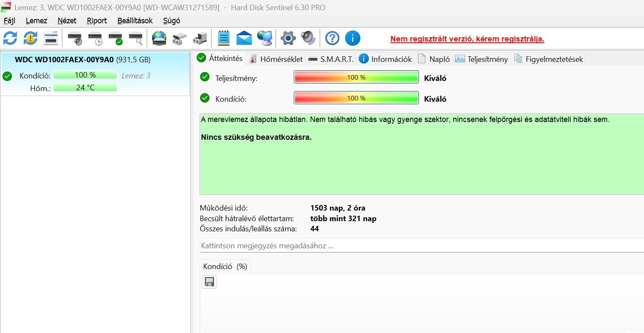Switch to the Teljesítmény tab

click(x=482, y=59)
